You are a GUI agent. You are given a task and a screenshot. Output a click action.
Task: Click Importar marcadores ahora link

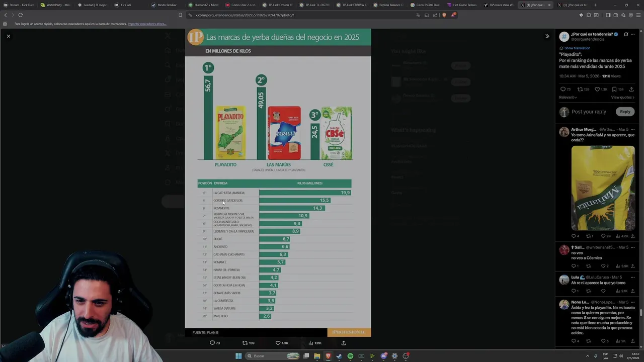click(x=147, y=24)
